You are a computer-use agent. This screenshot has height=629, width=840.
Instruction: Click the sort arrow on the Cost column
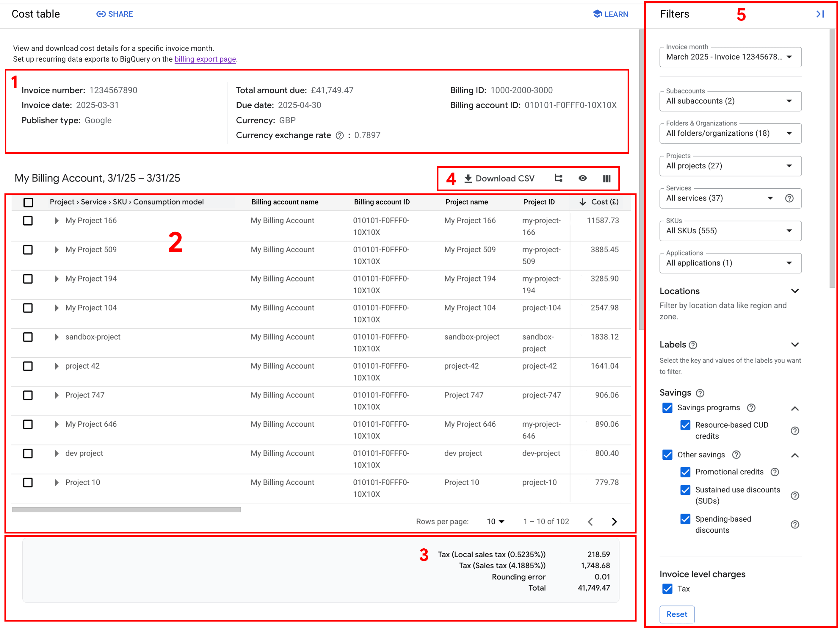point(582,202)
